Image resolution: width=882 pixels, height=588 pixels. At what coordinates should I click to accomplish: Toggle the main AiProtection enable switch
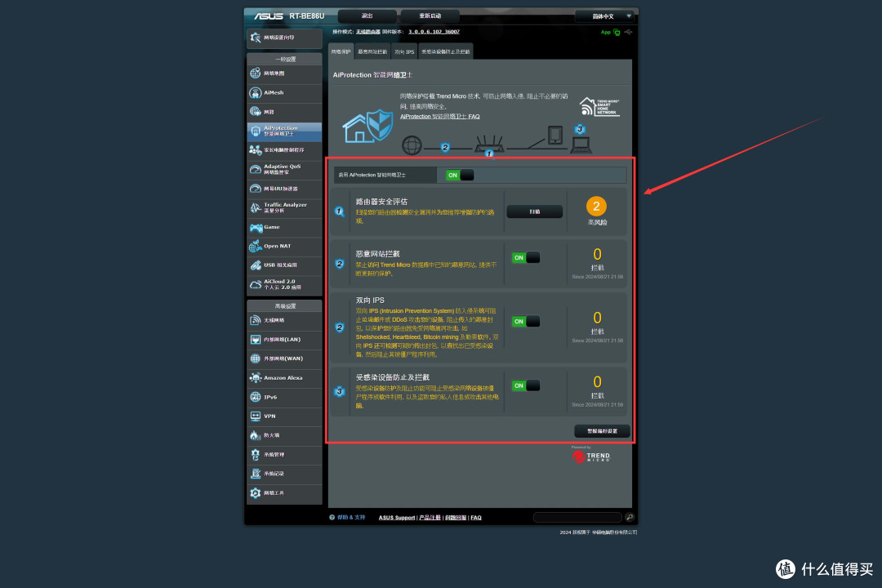point(460,175)
